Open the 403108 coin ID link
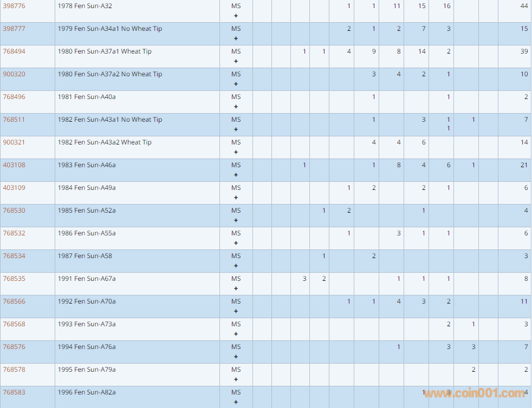532x408 pixels. pos(14,165)
